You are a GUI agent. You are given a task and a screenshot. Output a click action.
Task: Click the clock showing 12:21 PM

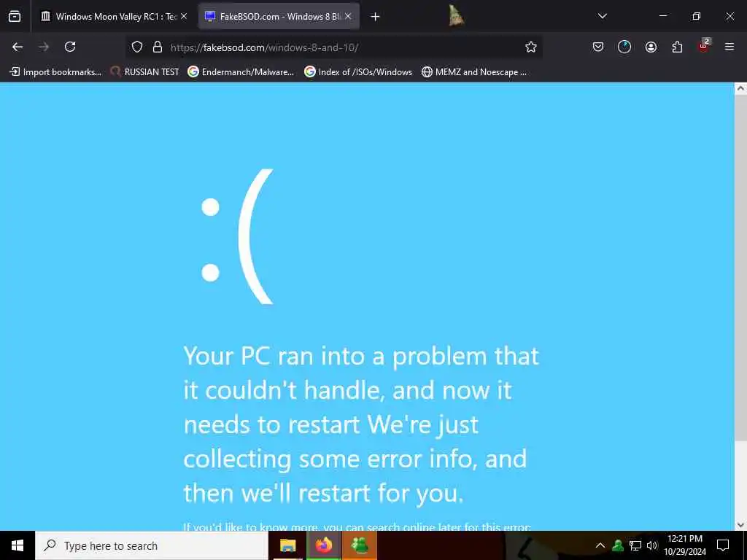click(685, 545)
